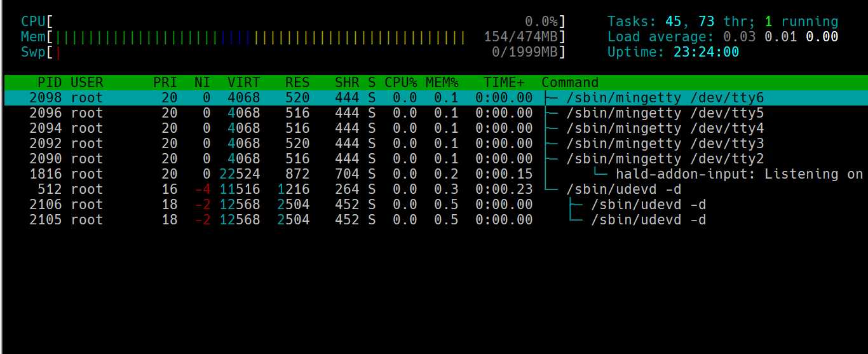868x354 pixels.
Task: Click PID 2094 in the list
Action: (46, 128)
